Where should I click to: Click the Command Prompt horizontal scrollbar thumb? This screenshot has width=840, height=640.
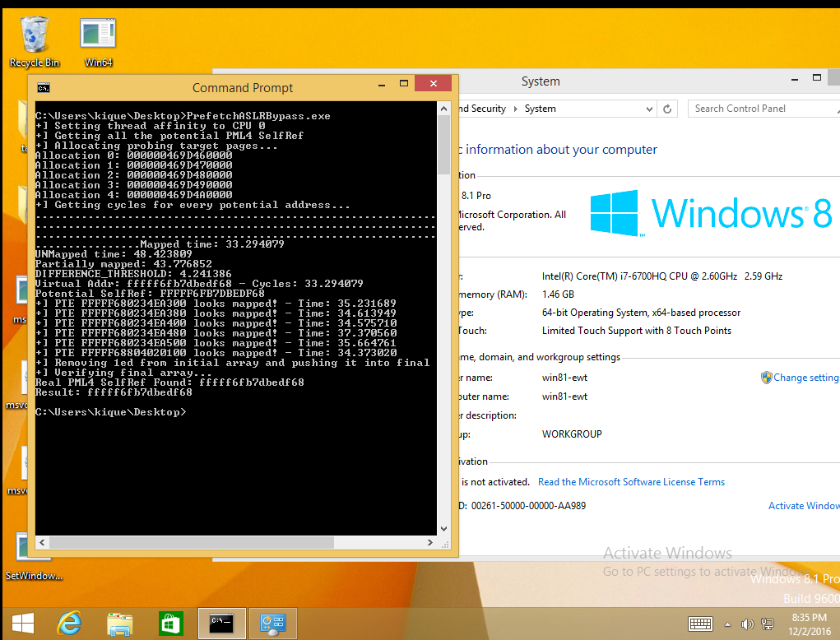coord(192,543)
